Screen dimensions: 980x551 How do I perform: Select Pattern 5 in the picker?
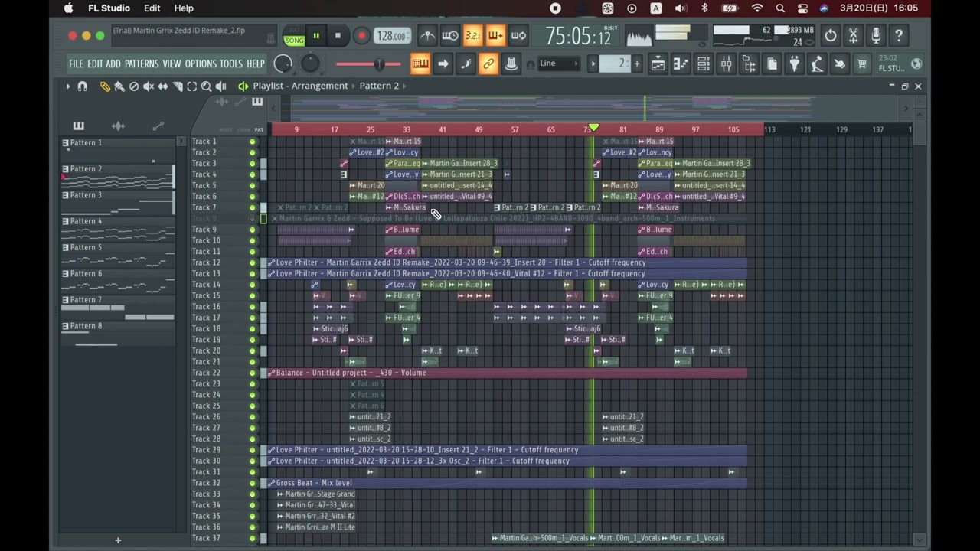click(x=118, y=254)
